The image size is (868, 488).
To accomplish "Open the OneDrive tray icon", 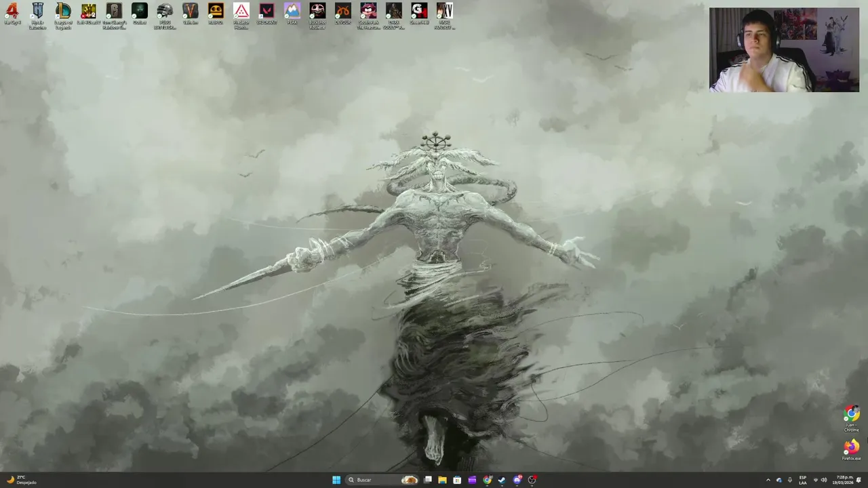I will pos(778,480).
